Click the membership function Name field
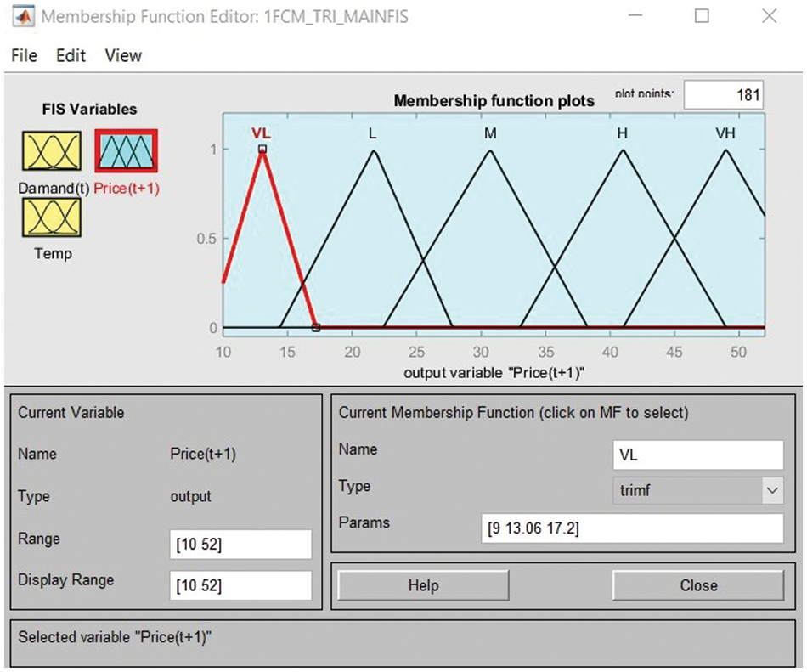 [x=697, y=455]
